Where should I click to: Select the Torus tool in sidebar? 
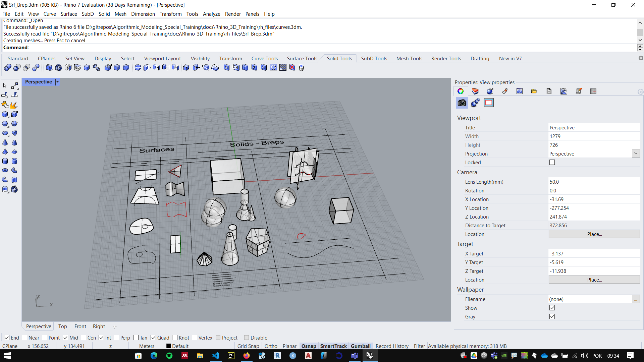5,171
